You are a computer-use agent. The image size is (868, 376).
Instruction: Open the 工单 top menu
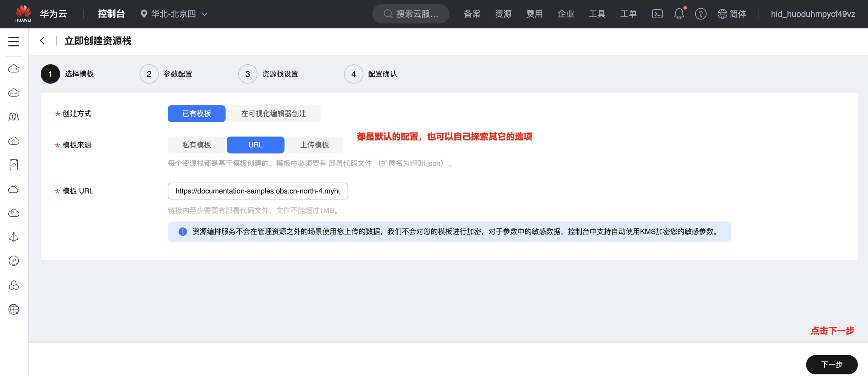pyautogui.click(x=628, y=14)
